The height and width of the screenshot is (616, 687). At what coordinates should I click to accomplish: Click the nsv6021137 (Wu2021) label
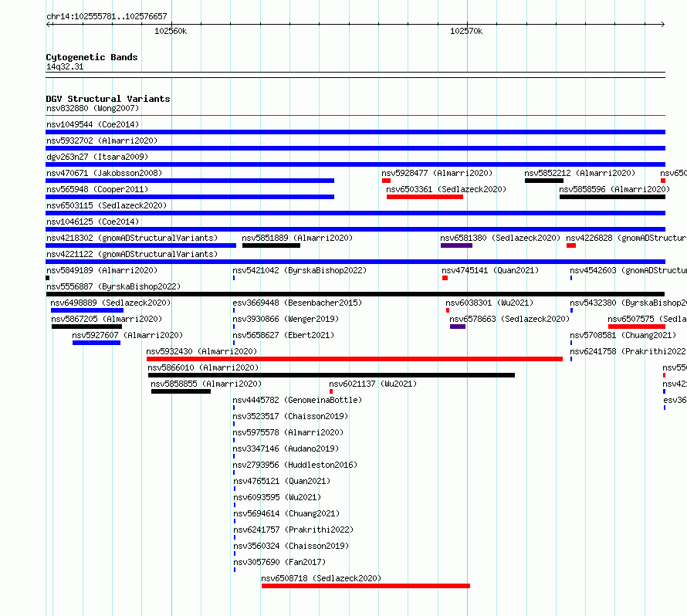(373, 384)
